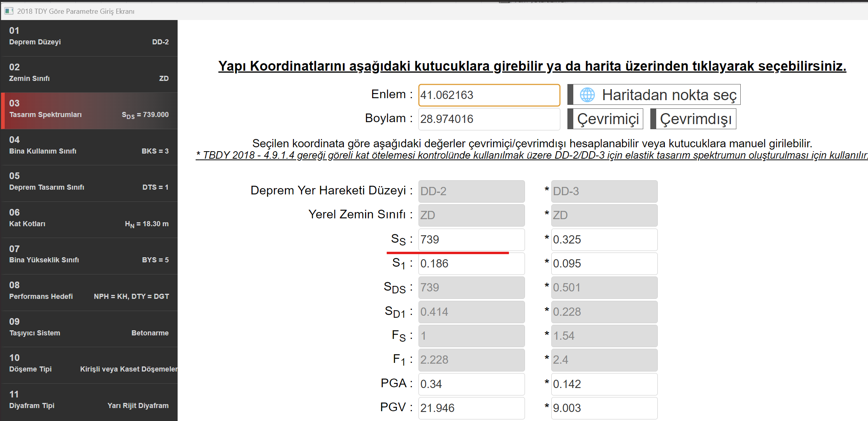The height and width of the screenshot is (421, 868).
Task: Click the disabled DD-2 level field
Action: point(472,191)
